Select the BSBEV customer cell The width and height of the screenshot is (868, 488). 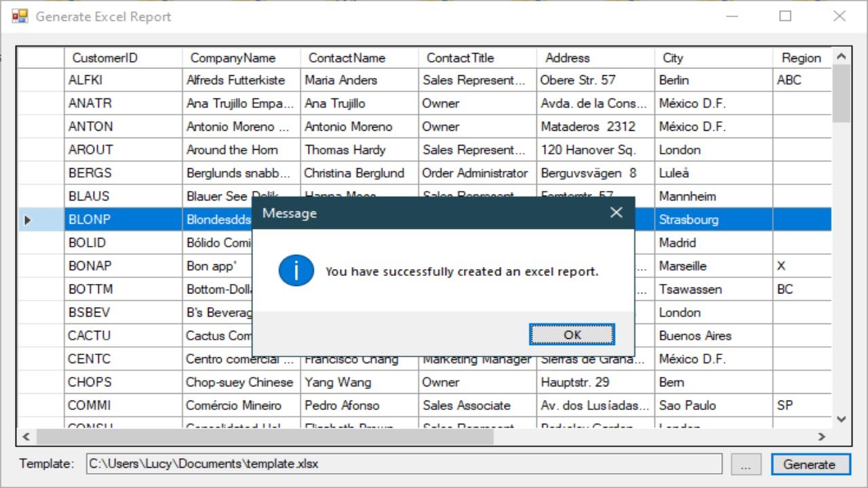123,312
